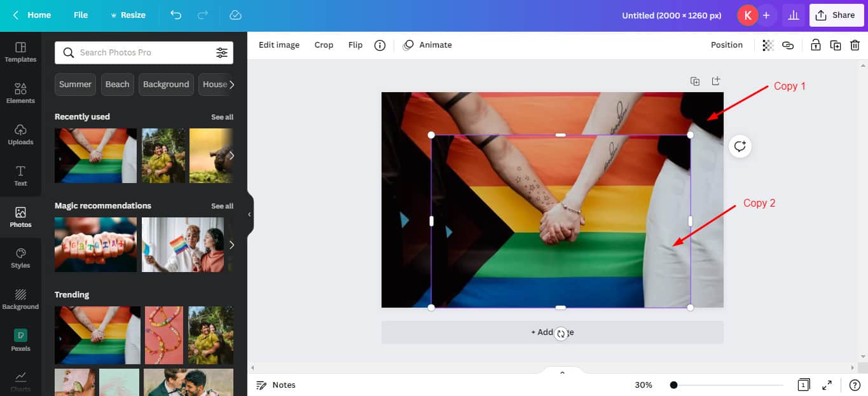Click the zoom slider handle
This screenshot has height=396, width=868.
[673, 385]
